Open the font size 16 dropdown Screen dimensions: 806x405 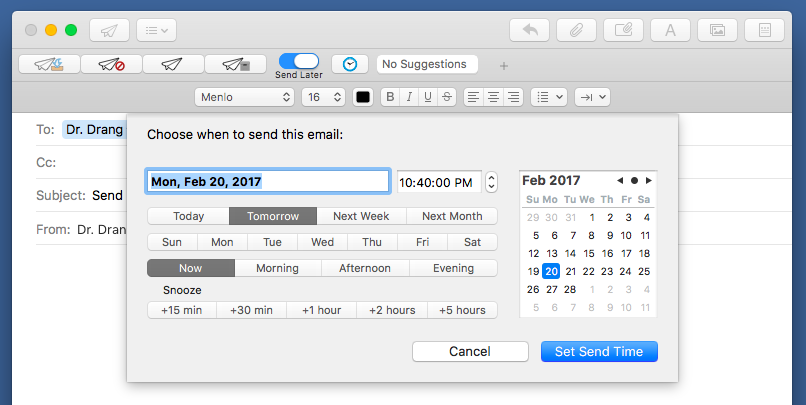click(x=324, y=97)
